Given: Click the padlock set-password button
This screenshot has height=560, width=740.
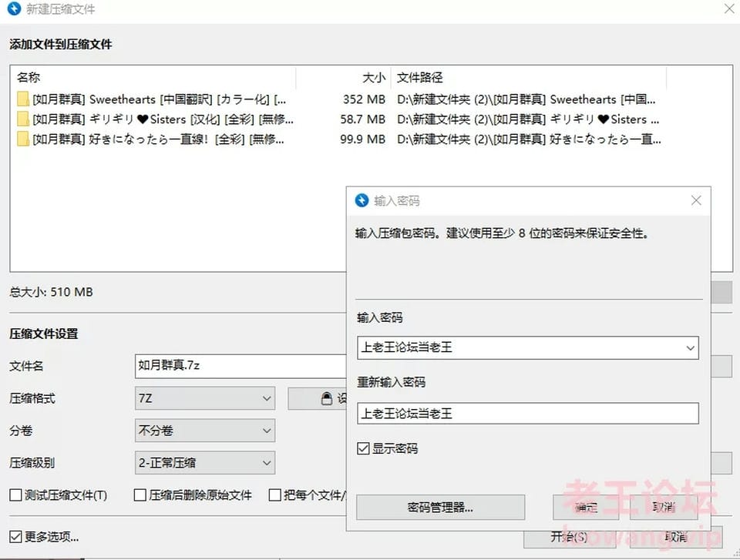Looking at the screenshot, I should (x=318, y=399).
